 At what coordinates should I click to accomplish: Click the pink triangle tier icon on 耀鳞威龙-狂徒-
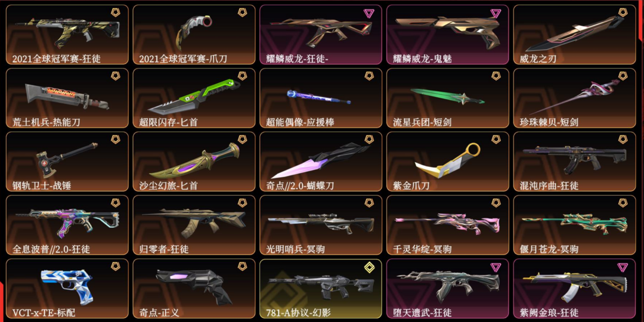coord(369,13)
